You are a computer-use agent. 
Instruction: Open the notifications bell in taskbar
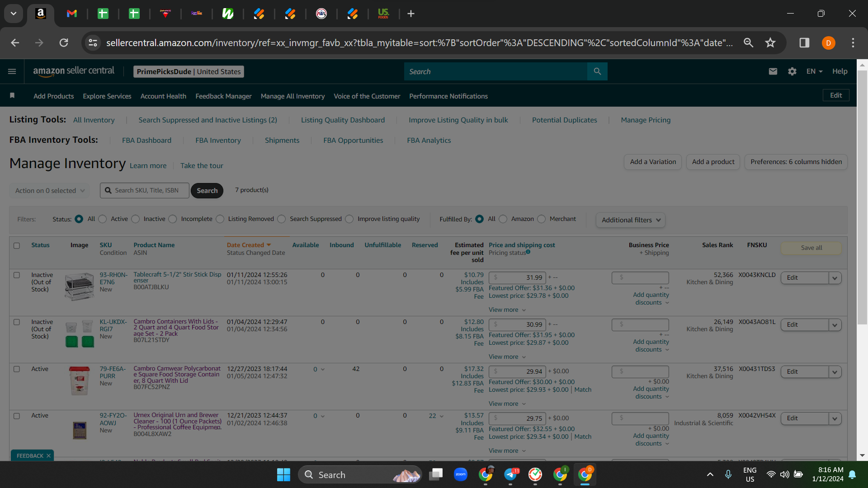(x=852, y=474)
